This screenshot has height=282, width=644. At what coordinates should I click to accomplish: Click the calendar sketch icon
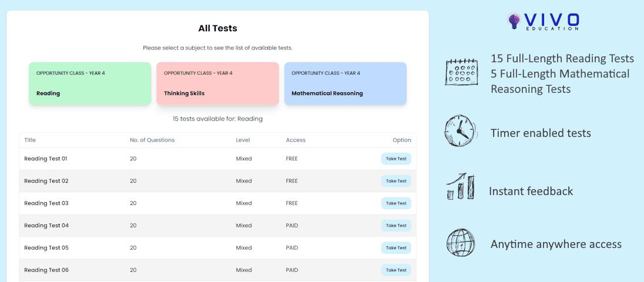tap(462, 72)
